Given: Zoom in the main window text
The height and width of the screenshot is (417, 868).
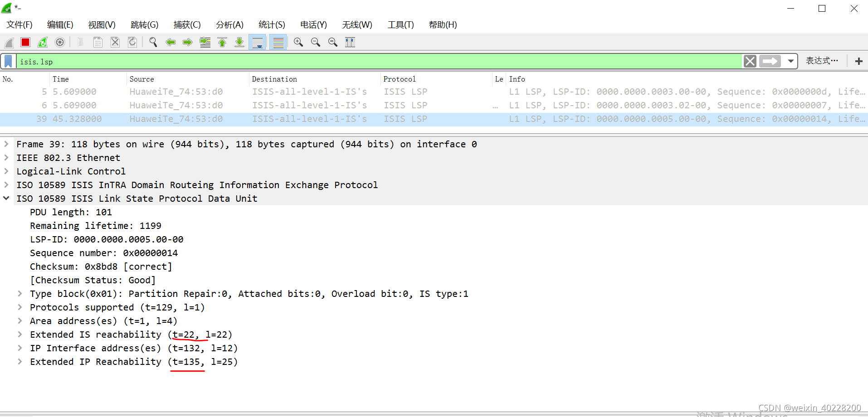Looking at the screenshot, I should (x=298, y=43).
